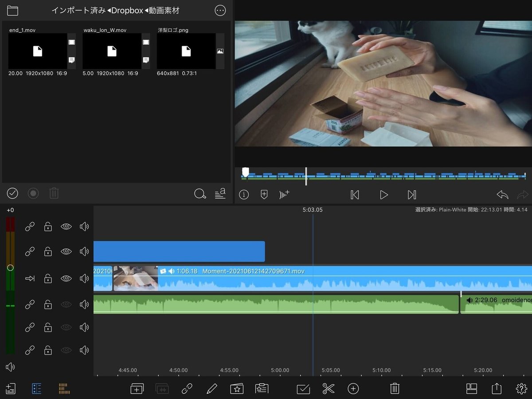Toggle link mode on top track

30,227
